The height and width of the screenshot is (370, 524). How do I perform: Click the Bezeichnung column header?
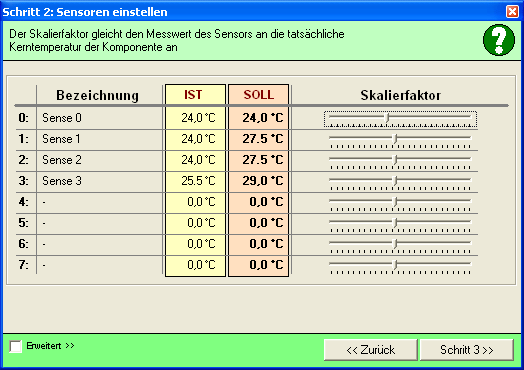tap(97, 96)
